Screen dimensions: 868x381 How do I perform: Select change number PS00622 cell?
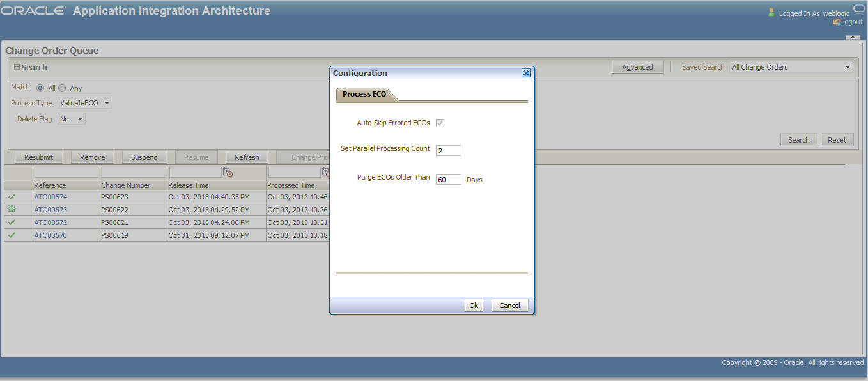point(133,210)
